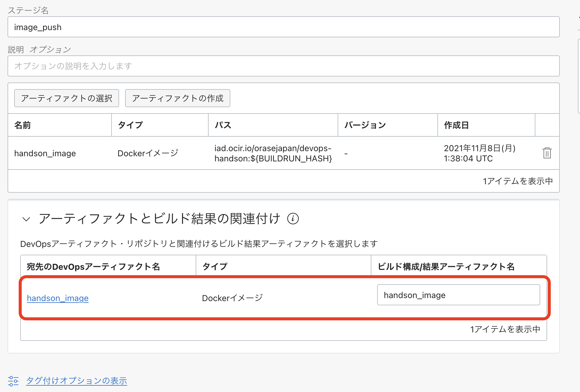580x392 pixels.
Task: Select the handson_image name cell in the artifact table
Action: (x=45, y=153)
